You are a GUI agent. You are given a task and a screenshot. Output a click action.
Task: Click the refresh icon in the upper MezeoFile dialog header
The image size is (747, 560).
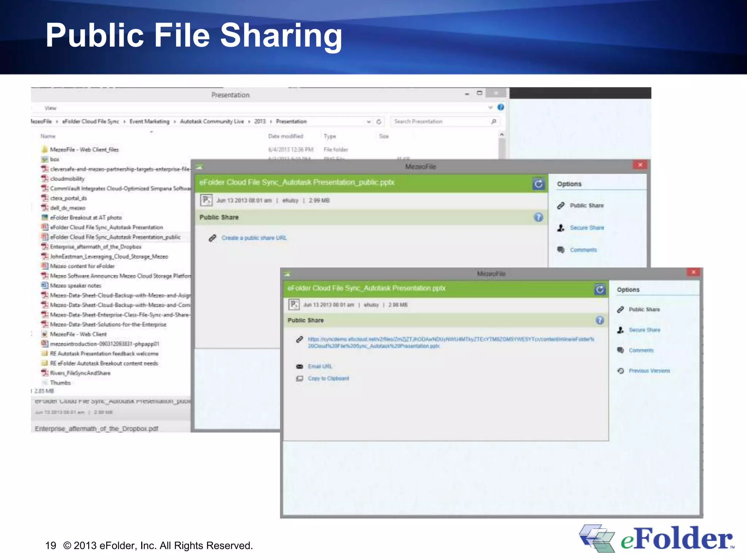tap(538, 184)
